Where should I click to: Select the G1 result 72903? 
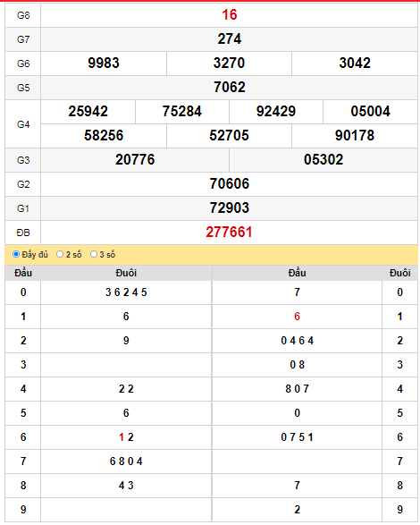tap(230, 207)
